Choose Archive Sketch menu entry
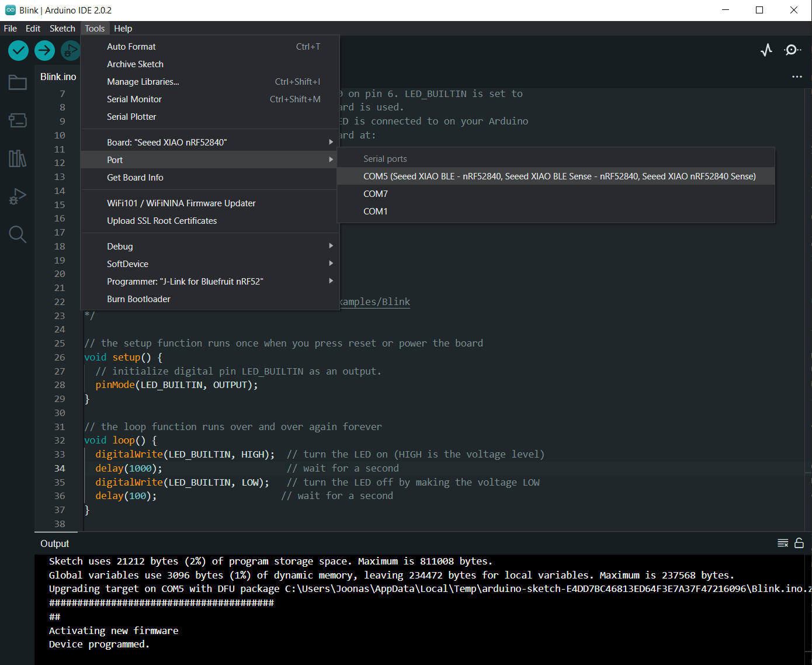Screen dimensions: 812x665 [210, 64]
